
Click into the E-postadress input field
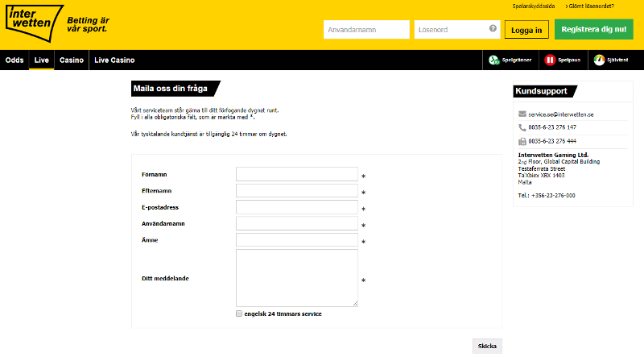pyautogui.click(x=297, y=207)
